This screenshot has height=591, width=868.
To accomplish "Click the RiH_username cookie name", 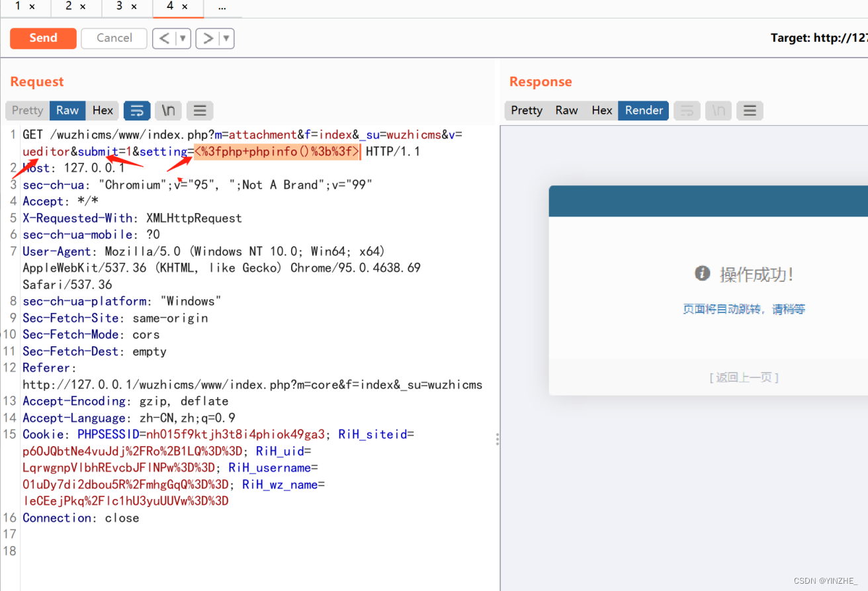I will click(269, 468).
